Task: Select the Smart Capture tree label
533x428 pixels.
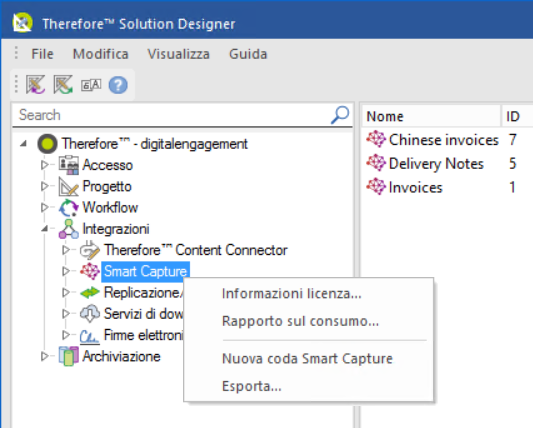Action: click(x=145, y=271)
